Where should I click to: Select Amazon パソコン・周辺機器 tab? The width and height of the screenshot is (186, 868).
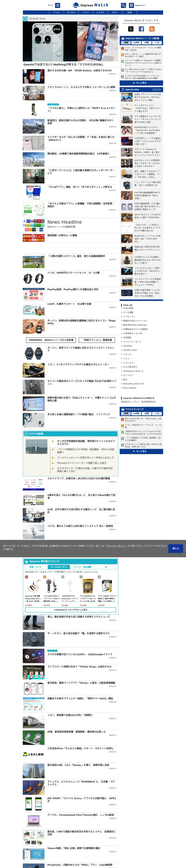click(82, 567)
